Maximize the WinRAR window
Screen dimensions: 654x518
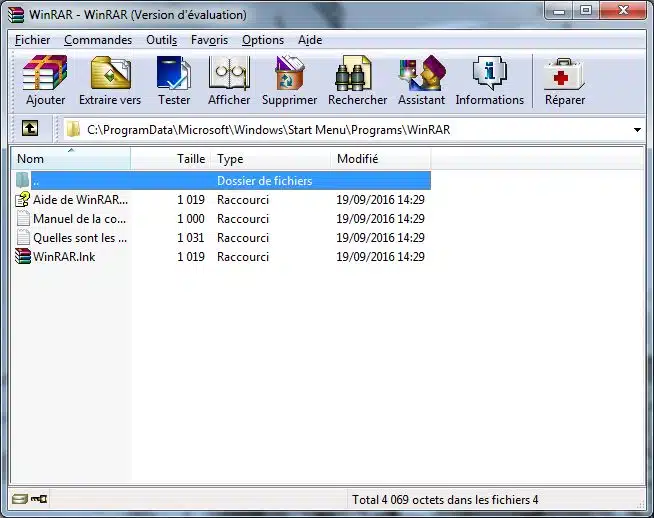(x=586, y=10)
